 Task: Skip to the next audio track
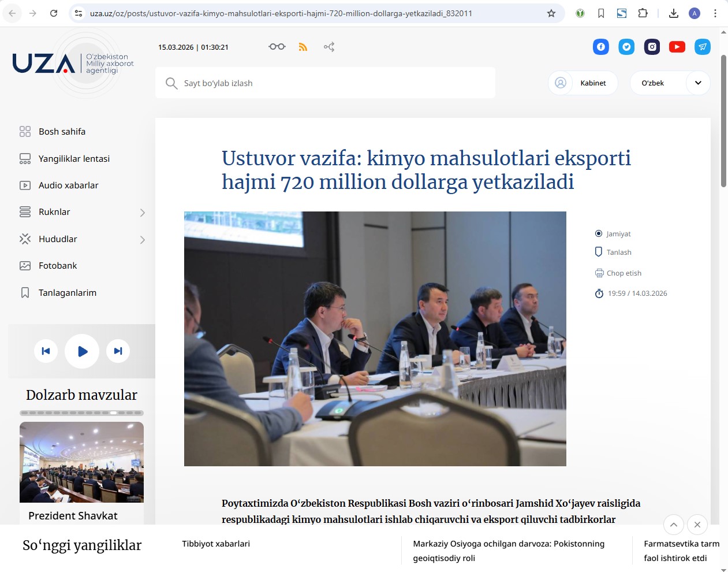click(118, 351)
